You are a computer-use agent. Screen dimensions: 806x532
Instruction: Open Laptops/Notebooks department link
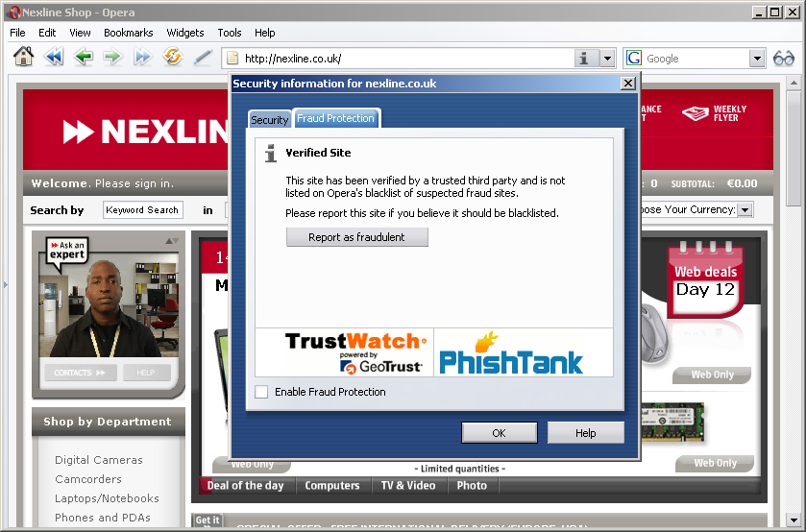[107, 498]
